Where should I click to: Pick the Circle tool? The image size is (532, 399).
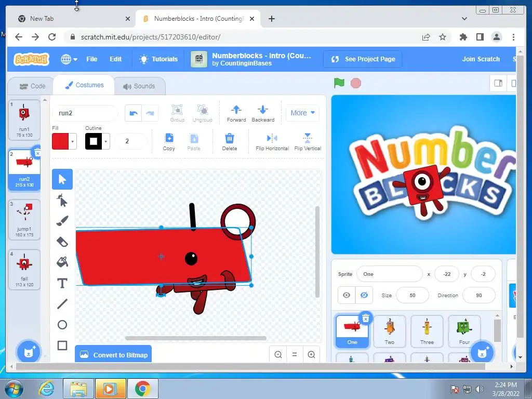pyautogui.click(x=62, y=325)
